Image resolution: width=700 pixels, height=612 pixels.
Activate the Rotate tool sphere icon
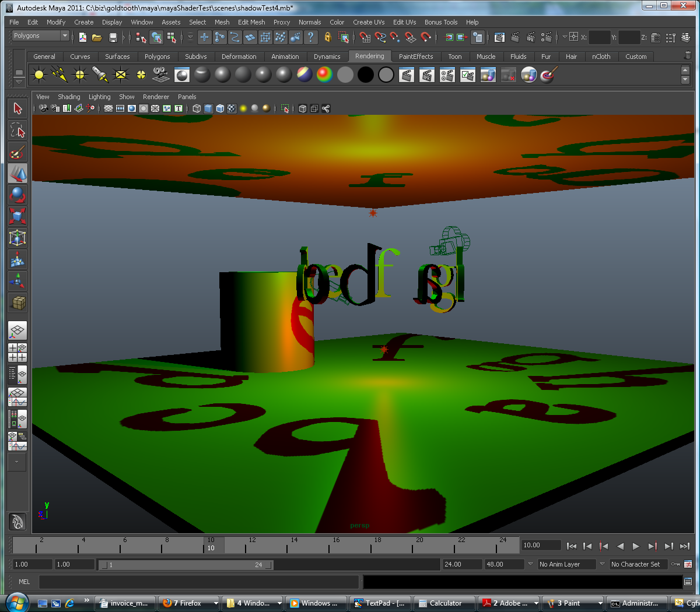[17, 195]
